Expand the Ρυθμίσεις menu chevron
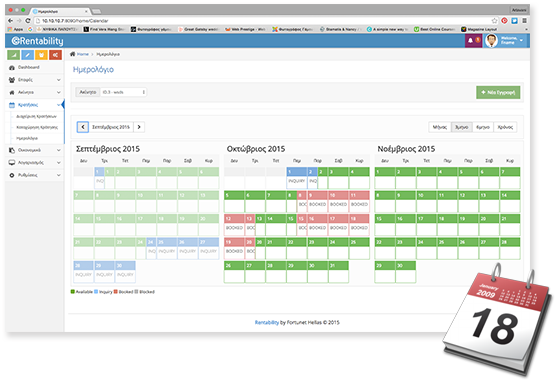 58,175
